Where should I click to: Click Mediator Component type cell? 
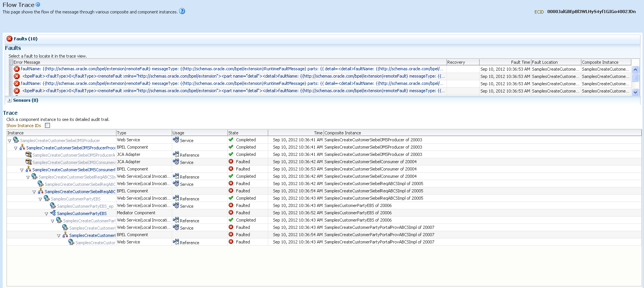(136, 213)
